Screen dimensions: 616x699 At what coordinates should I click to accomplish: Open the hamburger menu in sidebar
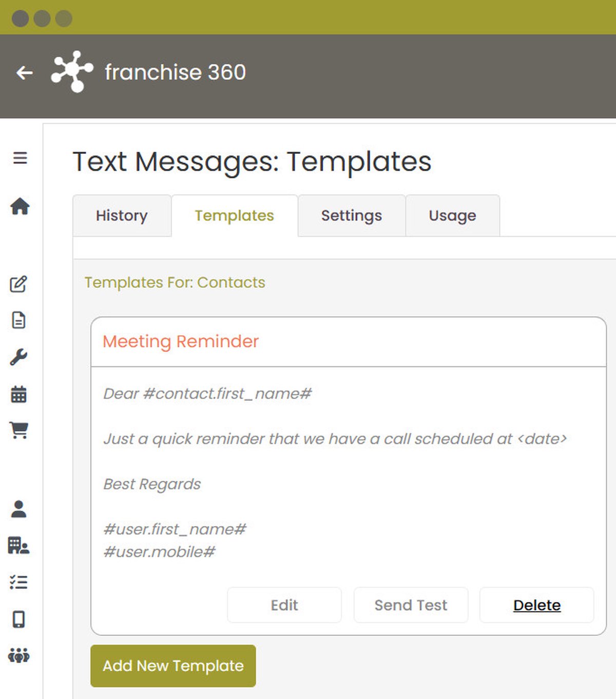tap(20, 158)
